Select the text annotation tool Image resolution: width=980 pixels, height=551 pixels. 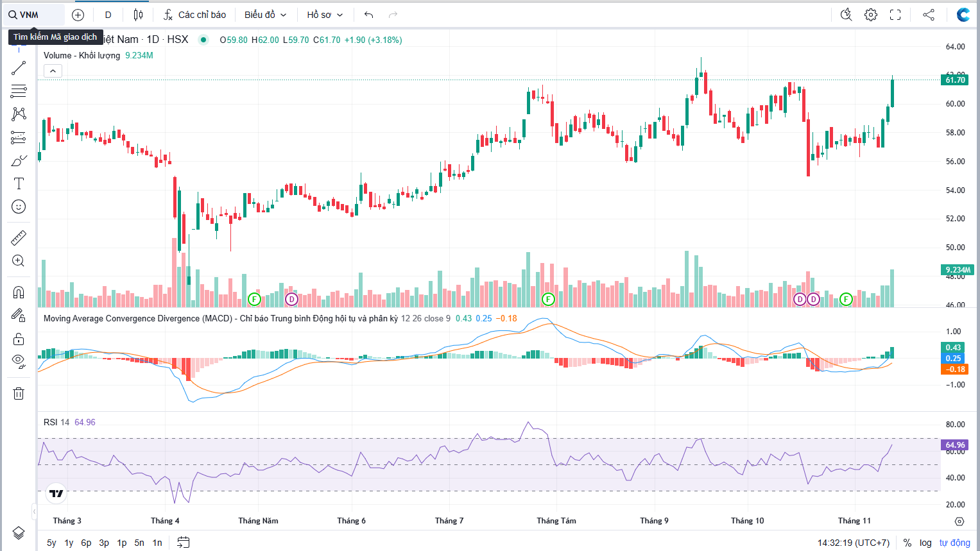(x=19, y=184)
